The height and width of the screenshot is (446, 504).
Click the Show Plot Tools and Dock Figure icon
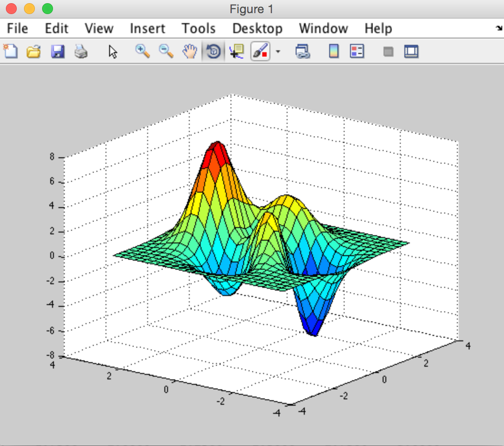[411, 52]
